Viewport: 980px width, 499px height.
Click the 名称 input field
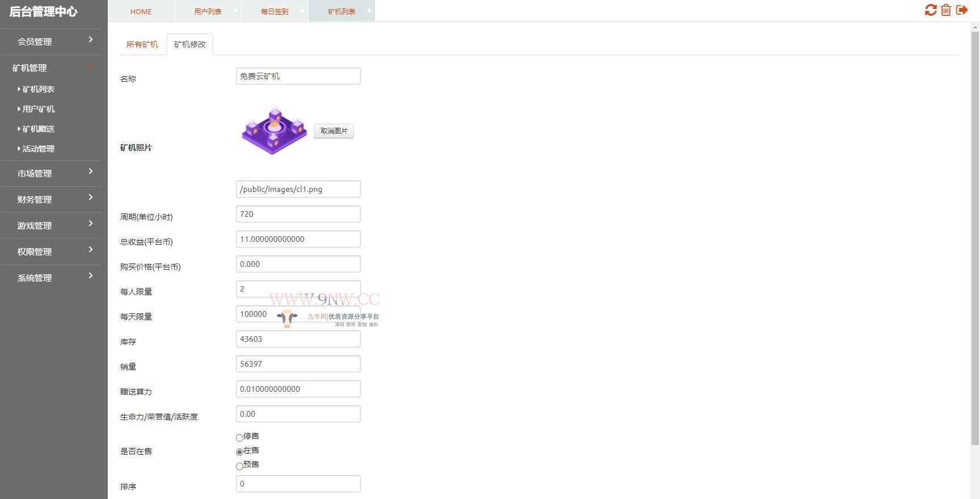point(298,76)
